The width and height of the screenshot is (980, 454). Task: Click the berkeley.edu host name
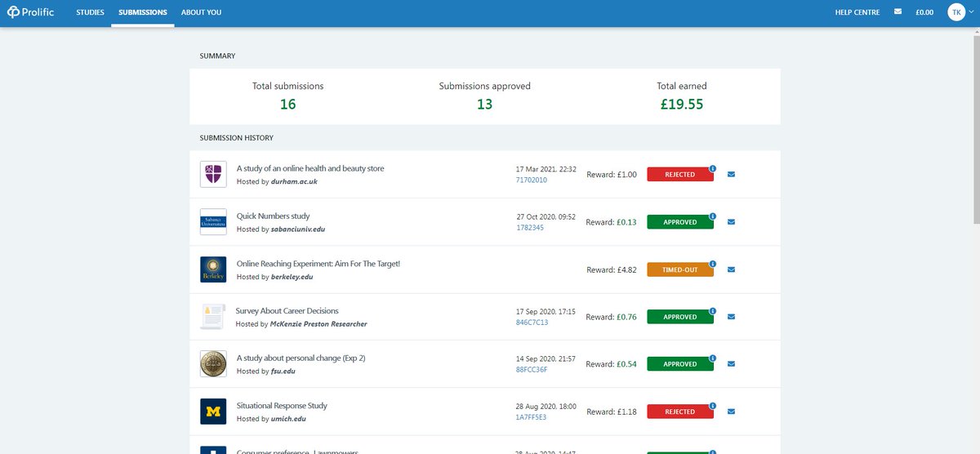[292, 277]
